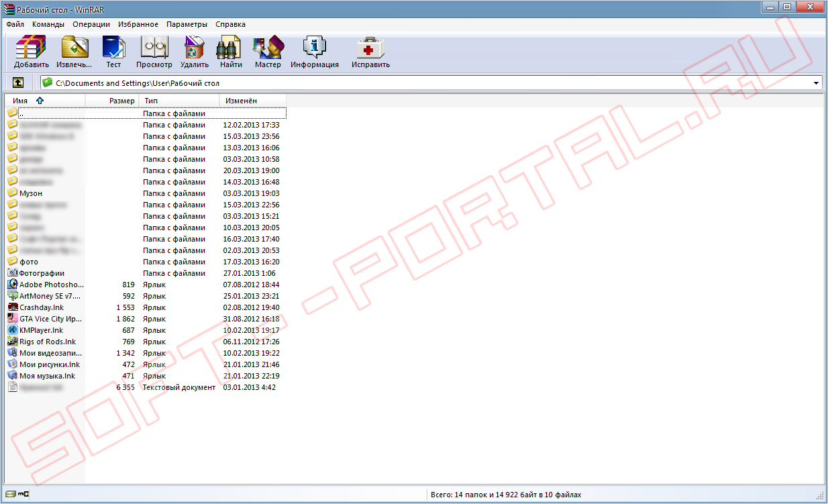Select the date 13.03.2013 16:06
Screen dimensions: 828x504
[251, 148]
